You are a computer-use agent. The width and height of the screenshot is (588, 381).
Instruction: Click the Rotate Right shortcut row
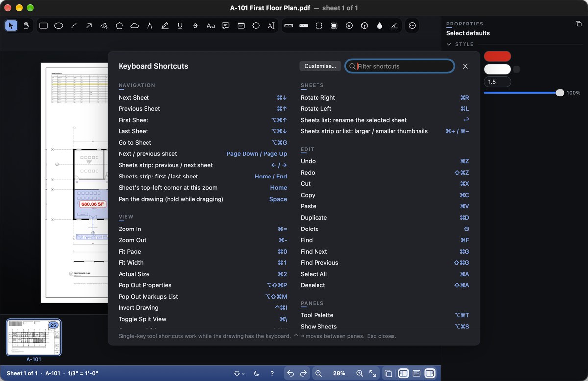click(385, 98)
